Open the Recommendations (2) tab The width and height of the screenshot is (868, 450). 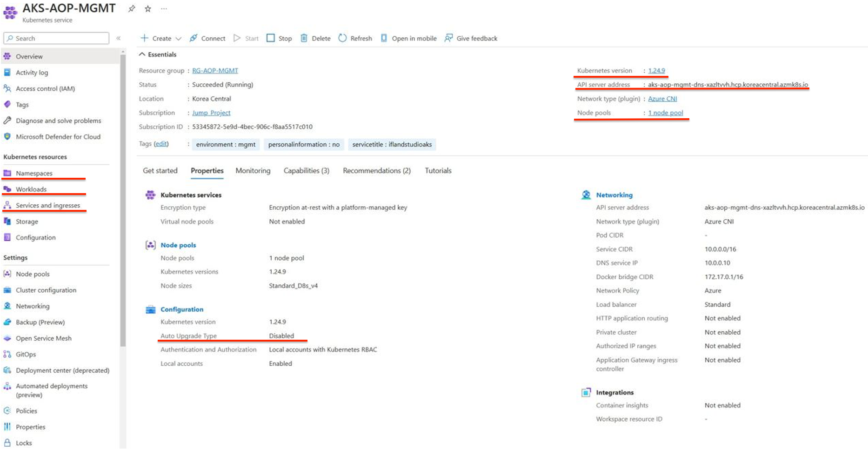tap(377, 171)
